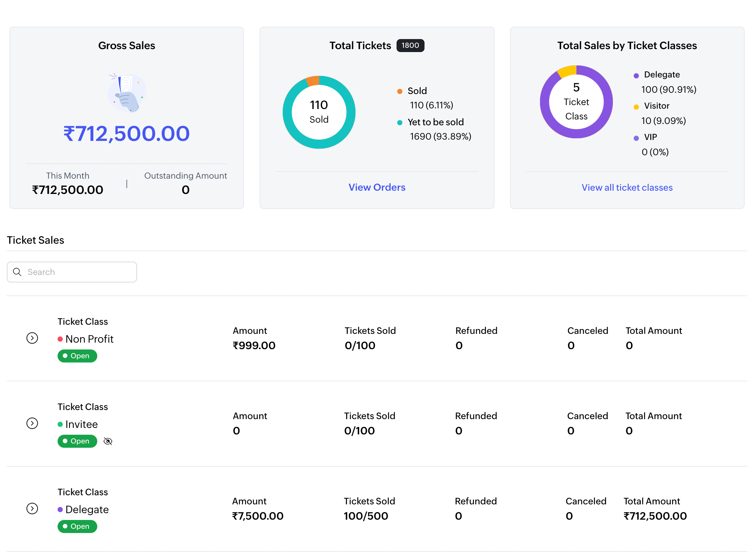Toggle the Sold legend item

click(x=417, y=91)
